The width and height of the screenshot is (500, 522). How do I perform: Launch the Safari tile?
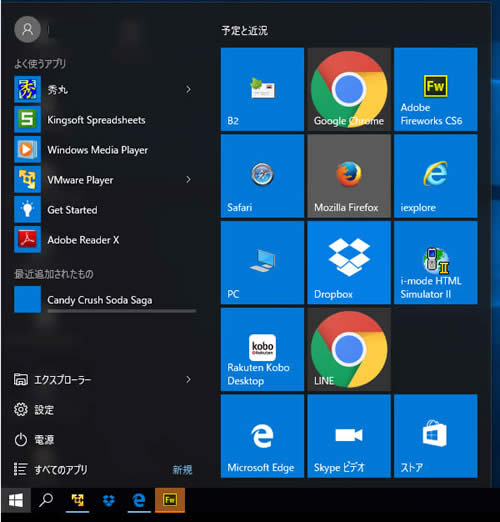point(262,176)
